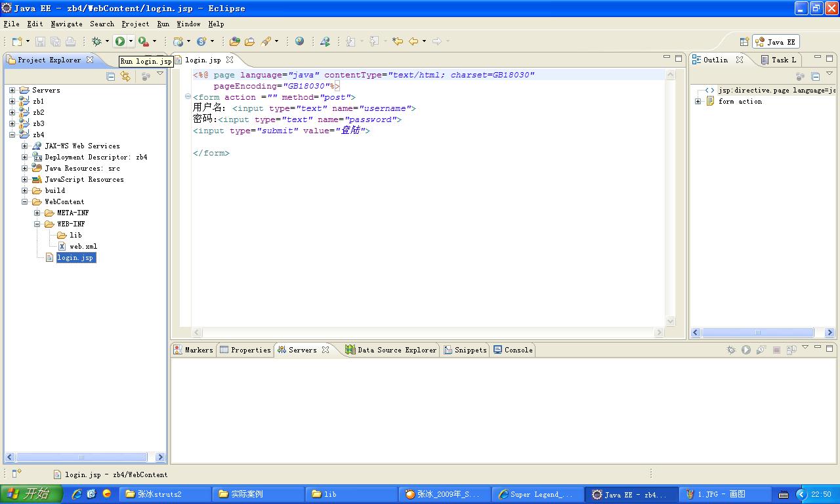Click the green Run login.jsp button
Viewport: 840px width, 504px height.
click(120, 41)
